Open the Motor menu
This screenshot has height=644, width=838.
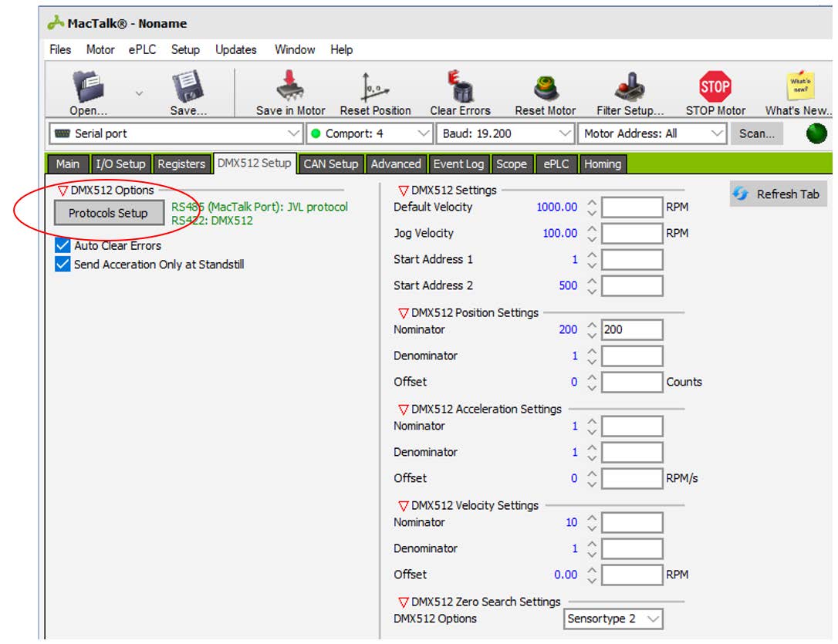tap(100, 49)
